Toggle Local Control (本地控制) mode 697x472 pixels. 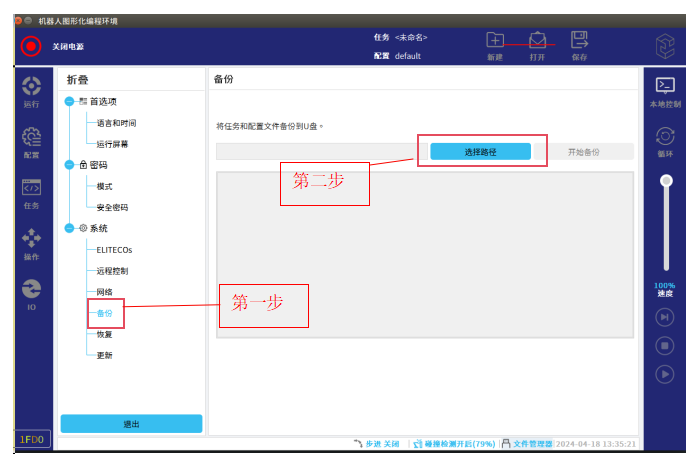click(665, 91)
